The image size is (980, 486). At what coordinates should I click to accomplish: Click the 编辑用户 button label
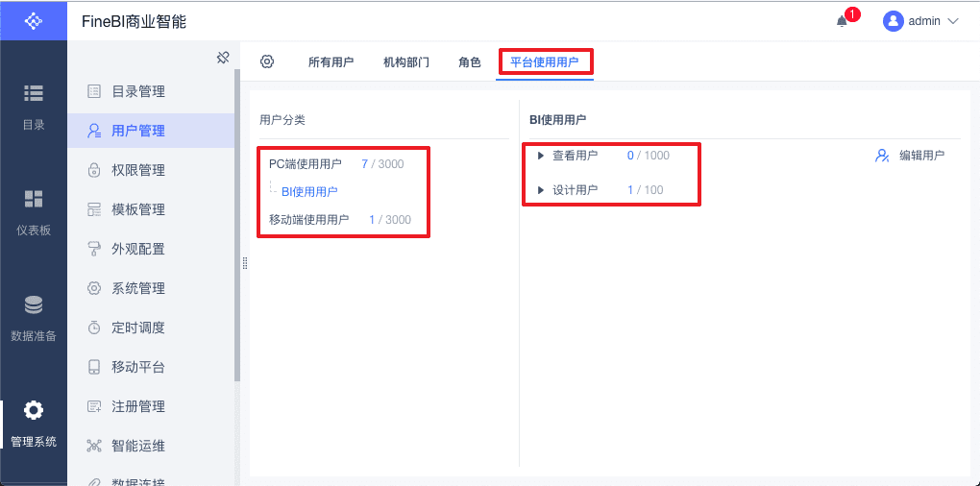(x=922, y=156)
